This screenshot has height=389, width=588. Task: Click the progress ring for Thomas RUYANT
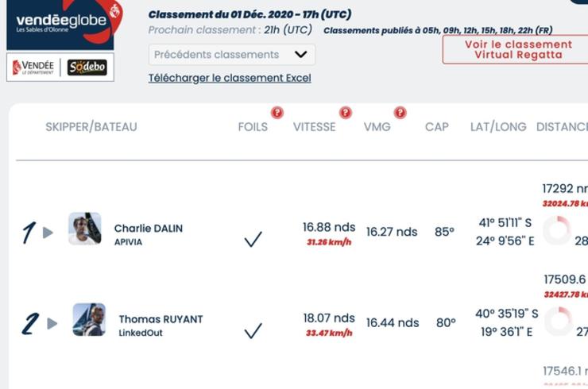coord(559,322)
